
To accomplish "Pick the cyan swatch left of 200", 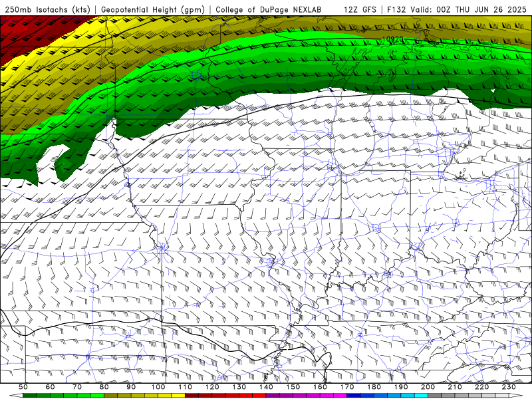I will pyautogui.click(x=421, y=396).
